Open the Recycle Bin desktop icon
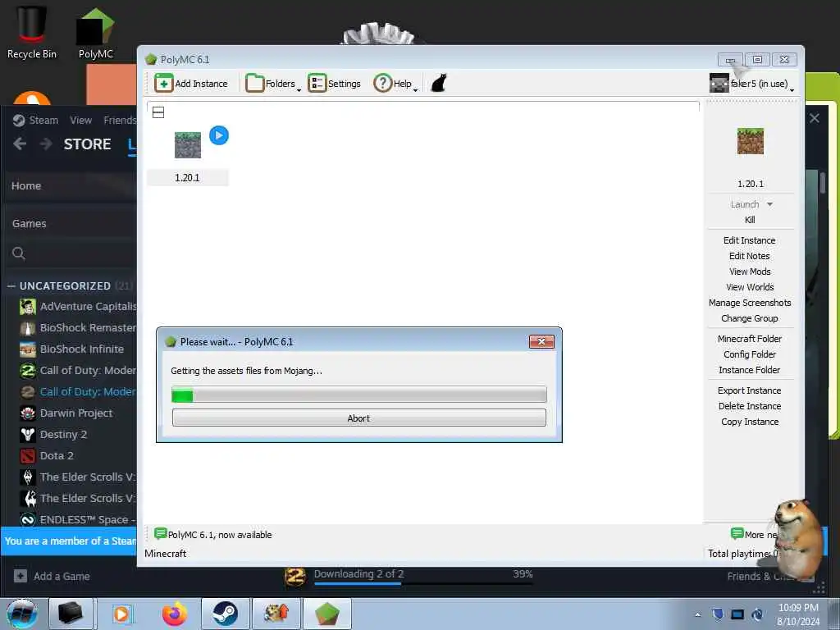Screen dimensions: 840x630 click(x=32, y=33)
